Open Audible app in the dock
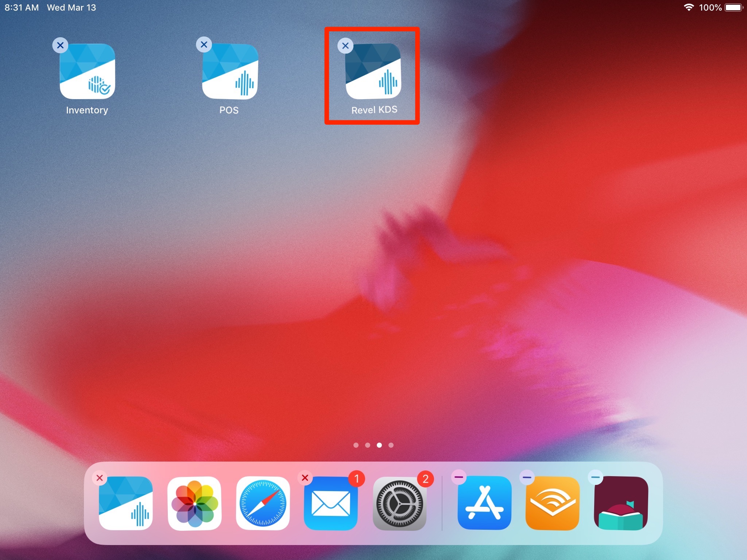This screenshot has width=747, height=560. coord(552,503)
